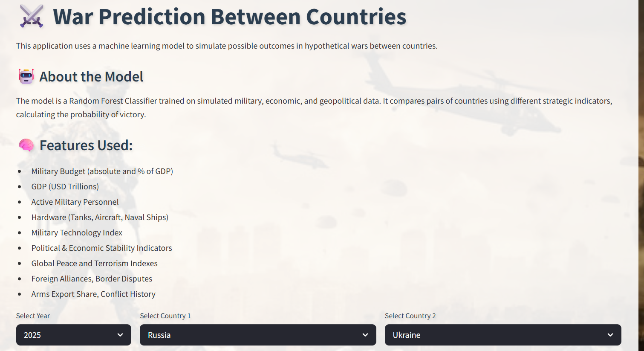This screenshot has height=351, width=644.
Task: Click the chevron arrow in the Russia selector
Action: click(365, 335)
